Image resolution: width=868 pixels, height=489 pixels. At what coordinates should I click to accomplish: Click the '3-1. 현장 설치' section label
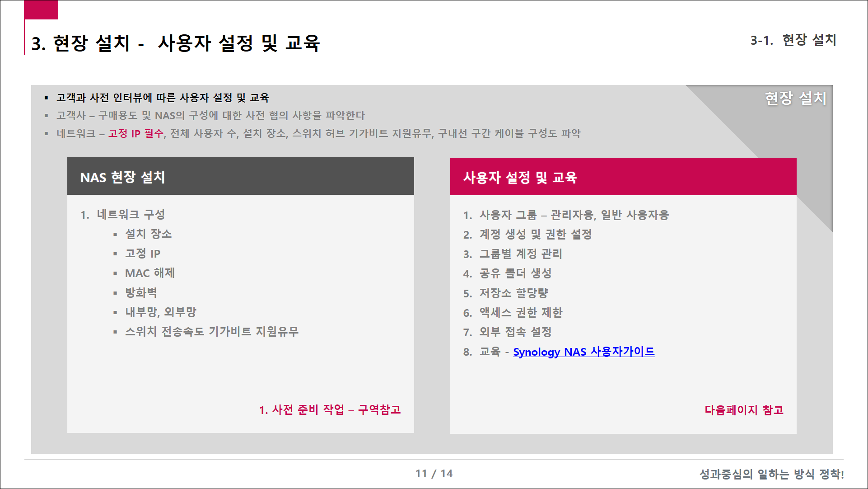[793, 41]
